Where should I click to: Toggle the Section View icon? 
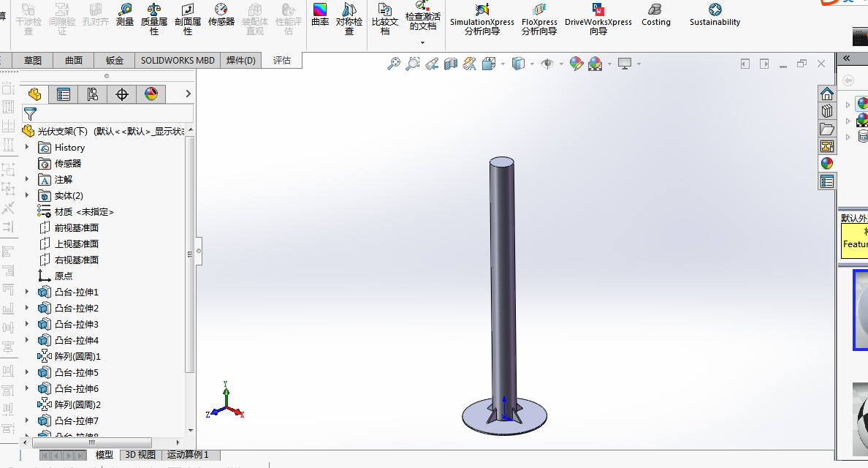[x=451, y=64]
